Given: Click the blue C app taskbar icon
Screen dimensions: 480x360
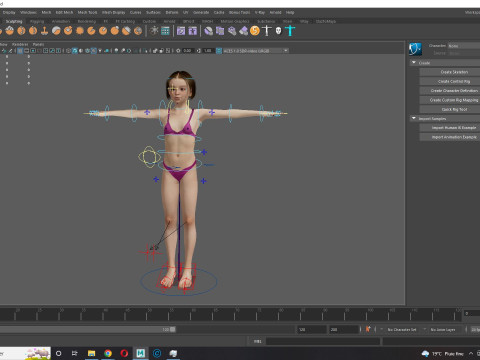Looking at the screenshot, I should 157,353.
